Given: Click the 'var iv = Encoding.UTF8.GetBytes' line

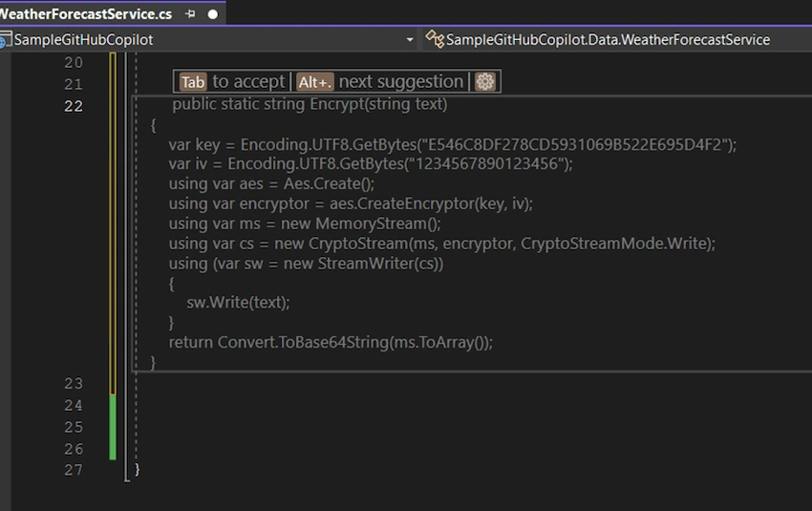Looking at the screenshot, I should click(371, 164).
